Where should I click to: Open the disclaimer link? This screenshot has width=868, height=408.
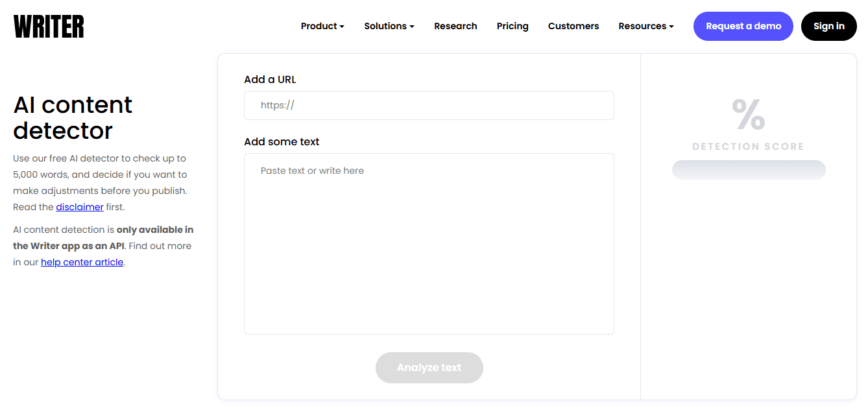(80, 207)
